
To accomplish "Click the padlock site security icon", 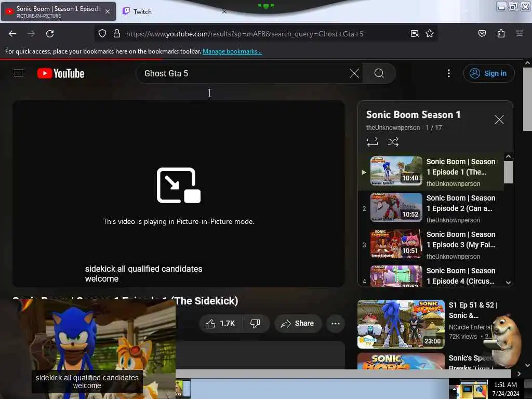I will pos(117,34).
